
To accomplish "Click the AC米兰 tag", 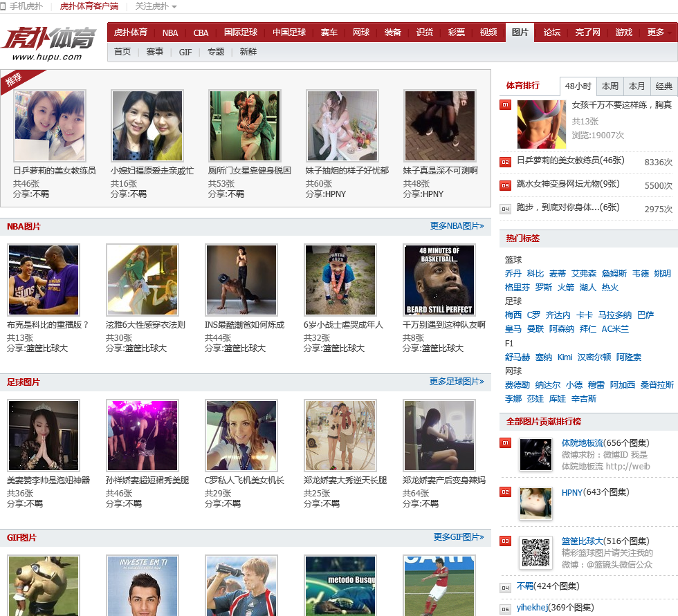I will coord(615,328).
